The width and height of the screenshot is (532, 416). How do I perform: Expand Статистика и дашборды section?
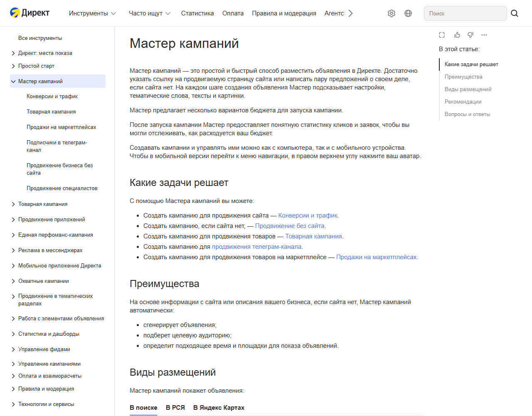point(13,334)
